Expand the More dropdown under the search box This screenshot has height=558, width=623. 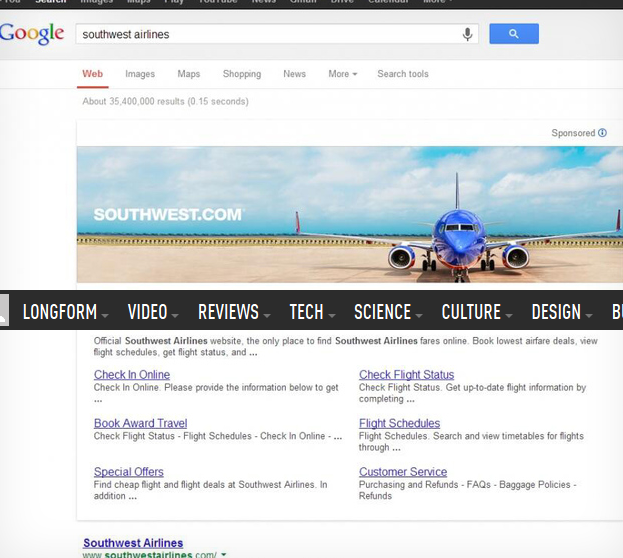[342, 74]
